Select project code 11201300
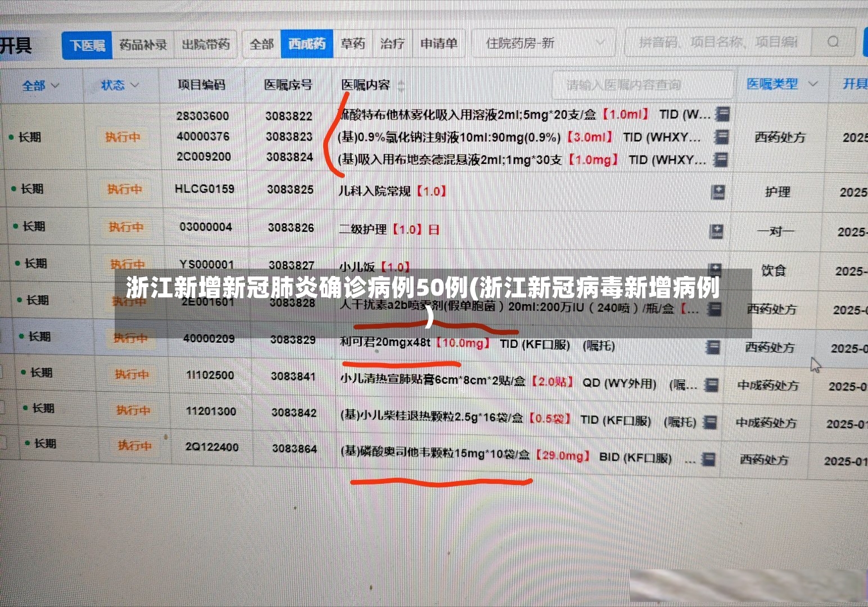Viewport: 868px width, 607px height. (211, 411)
